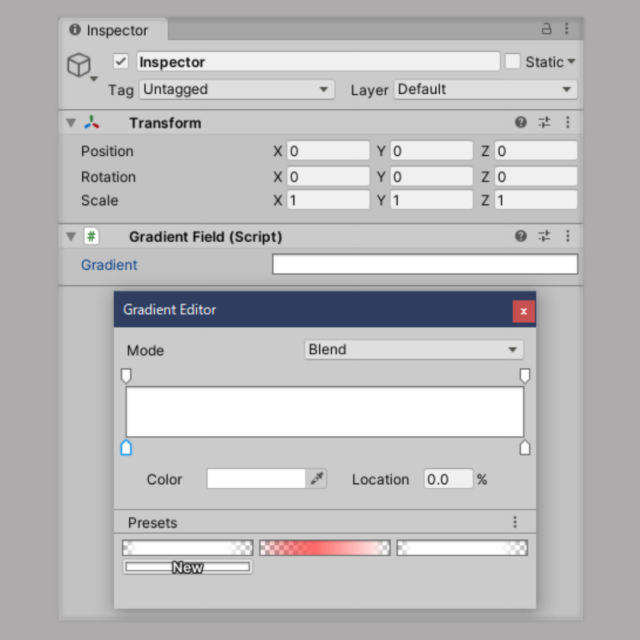
Task: Open Transform component three-dot menu
Action: tap(567, 122)
